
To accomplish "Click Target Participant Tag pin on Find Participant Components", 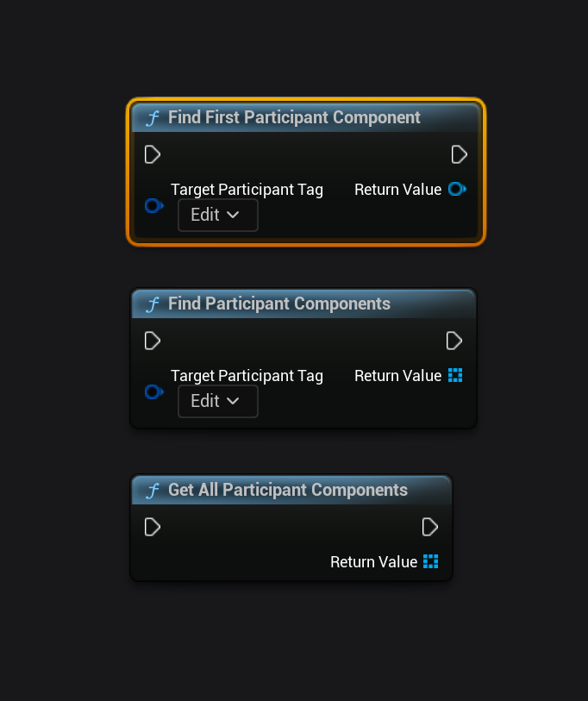I will [x=153, y=392].
